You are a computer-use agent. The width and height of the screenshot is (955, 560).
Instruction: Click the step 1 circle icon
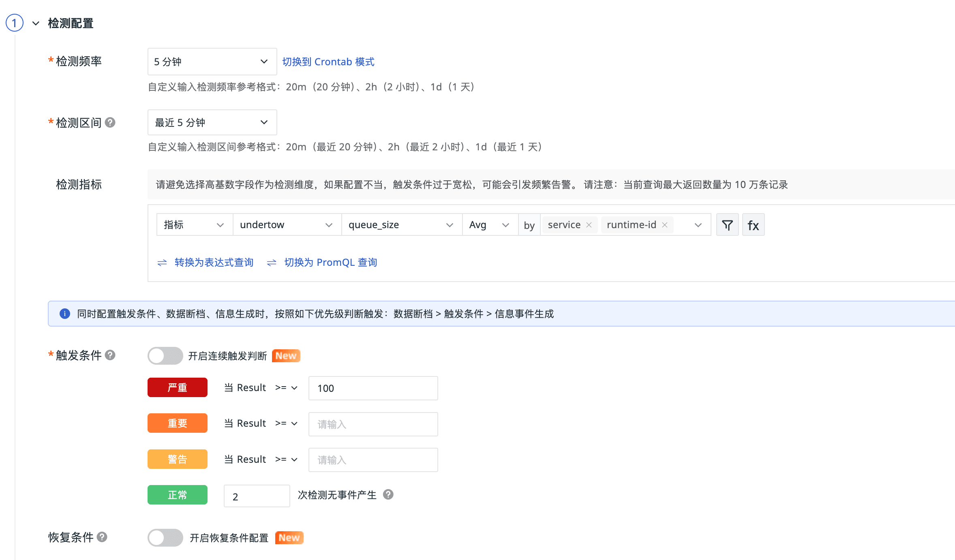coord(15,23)
